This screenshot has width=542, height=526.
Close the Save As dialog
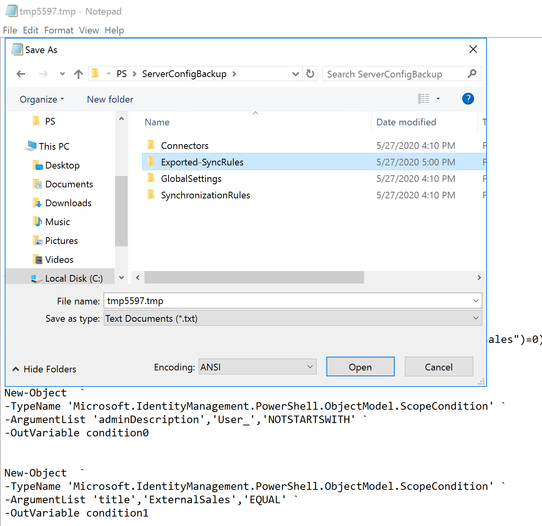[x=473, y=49]
